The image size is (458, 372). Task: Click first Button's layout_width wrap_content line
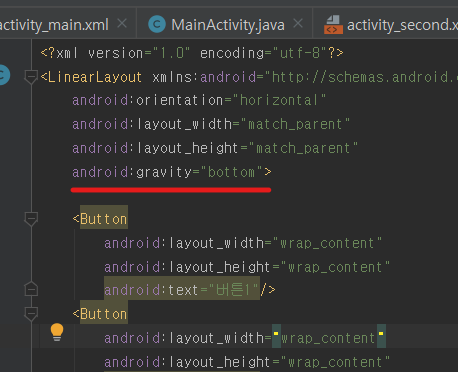tap(243, 243)
